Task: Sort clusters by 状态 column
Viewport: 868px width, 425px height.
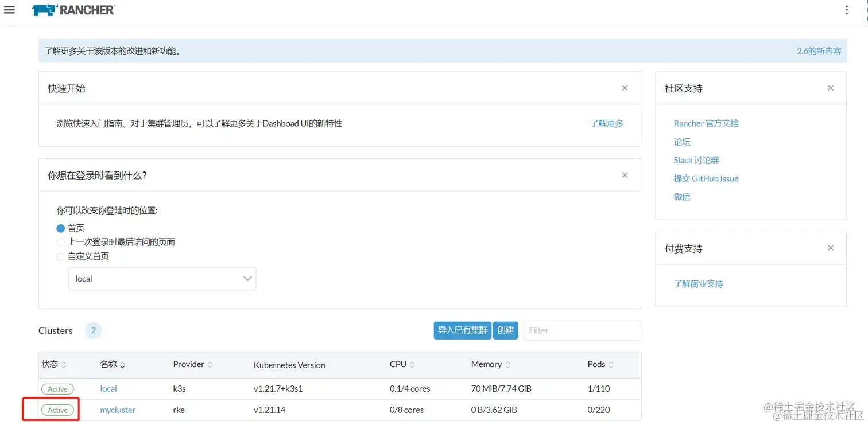Action: click(54, 364)
